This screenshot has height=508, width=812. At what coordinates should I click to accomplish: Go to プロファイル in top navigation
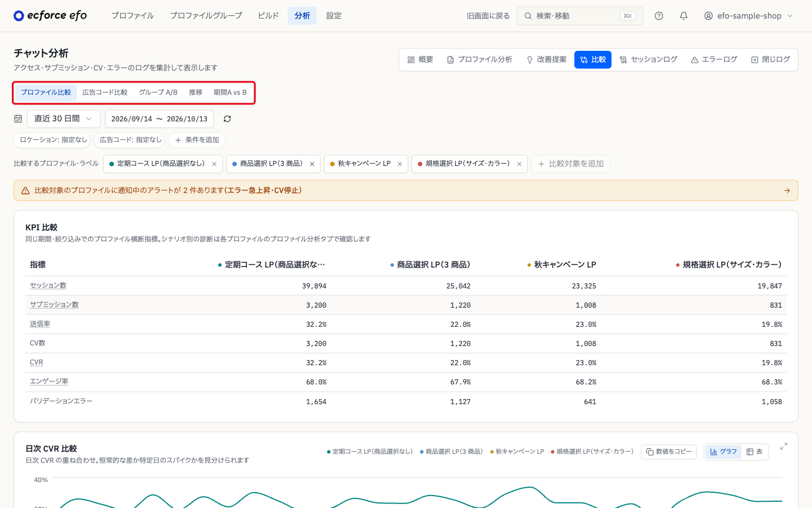pyautogui.click(x=133, y=16)
